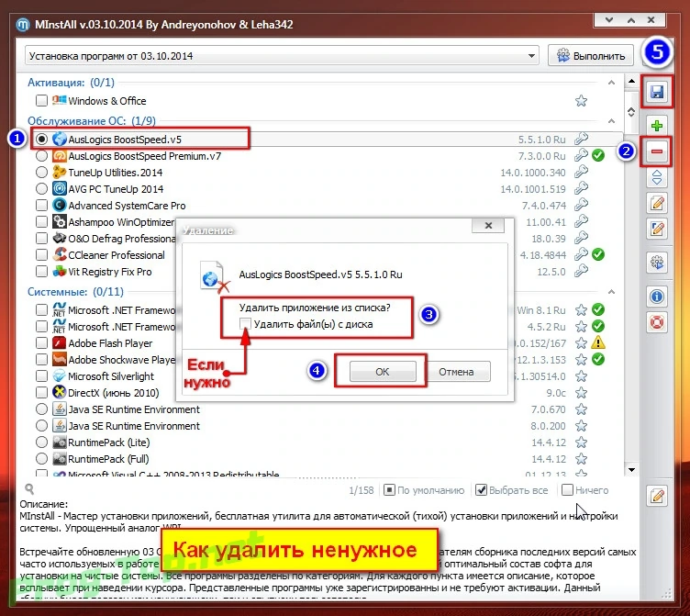Click the 'AVG PC TuneUp 2014' entry
Image resolution: width=690 pixels, height=616 pixels.
(x=116, y=189)
